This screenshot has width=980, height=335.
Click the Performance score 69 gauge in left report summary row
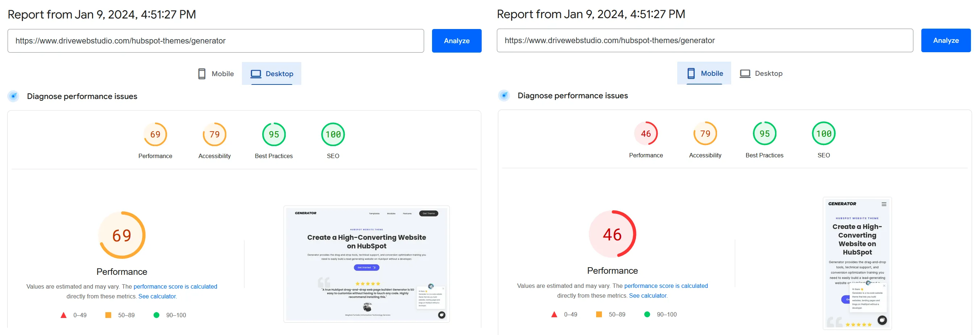pos(155,135)
